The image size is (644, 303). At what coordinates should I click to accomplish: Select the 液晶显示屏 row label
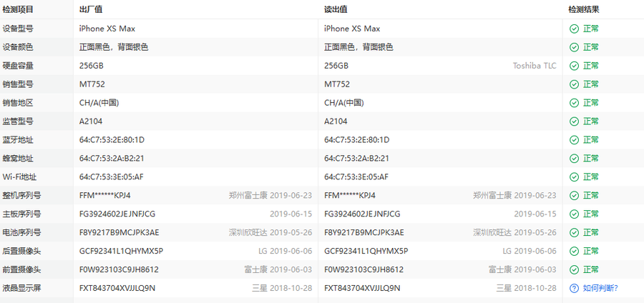[x=21, y=288]
